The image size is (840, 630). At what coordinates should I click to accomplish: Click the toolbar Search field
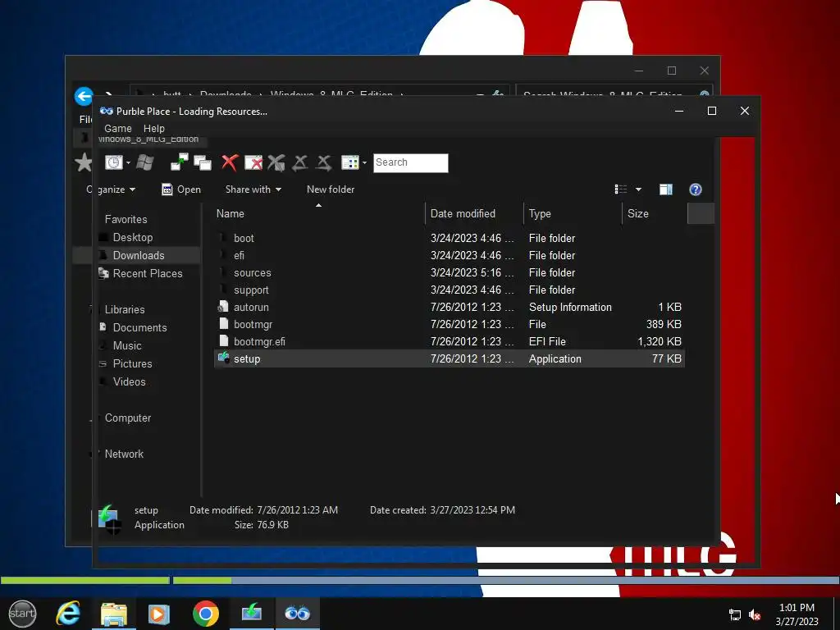point(410,163)
